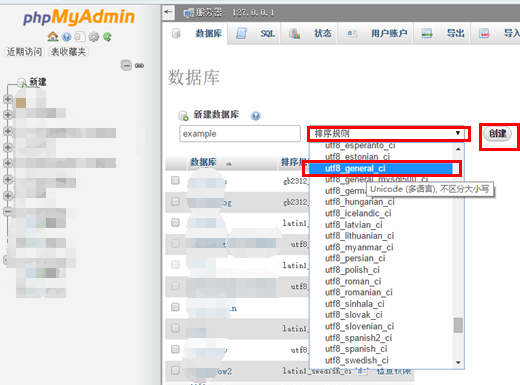Open the 排序规则 collation dropdown
Screen dimensions: 520x385
pos(388,134)
